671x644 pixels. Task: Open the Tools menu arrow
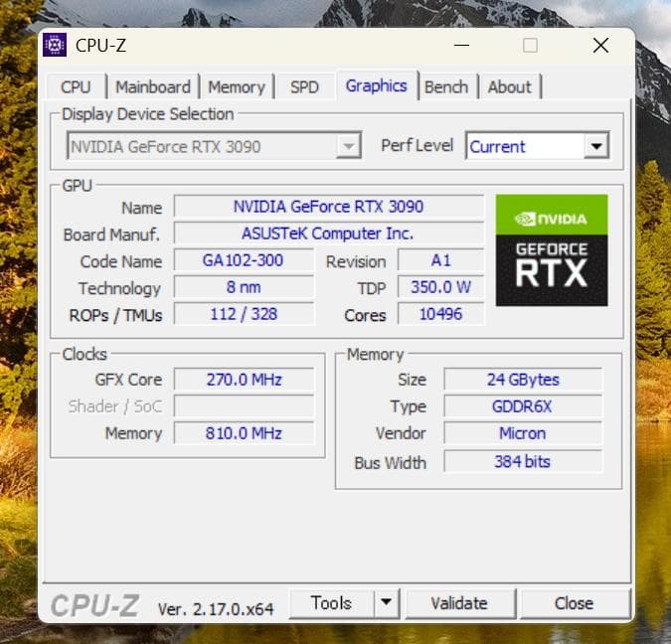(x=387, y=603)
